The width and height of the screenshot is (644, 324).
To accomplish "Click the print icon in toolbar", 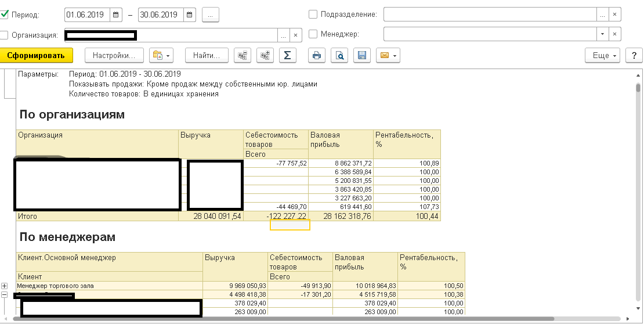I will [316, 56].
